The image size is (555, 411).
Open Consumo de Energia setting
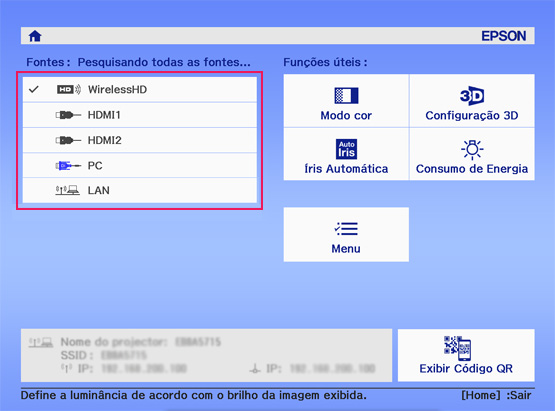click(472, 154)
